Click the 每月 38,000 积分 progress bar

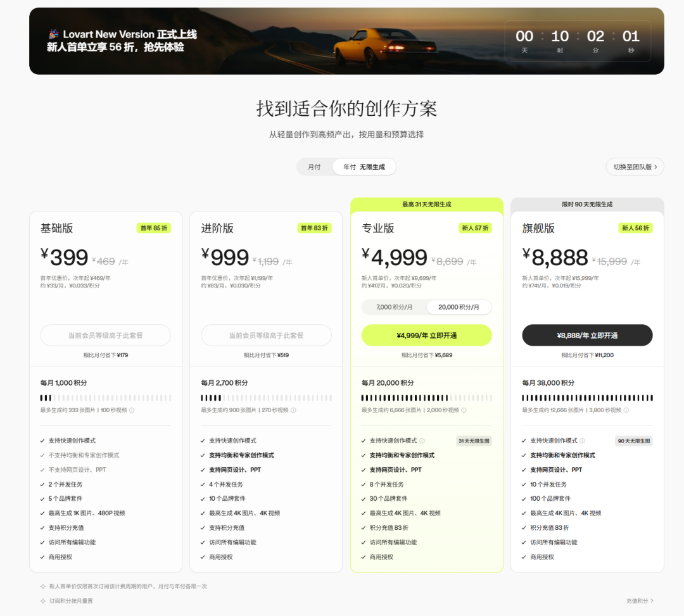click(587, 398)
